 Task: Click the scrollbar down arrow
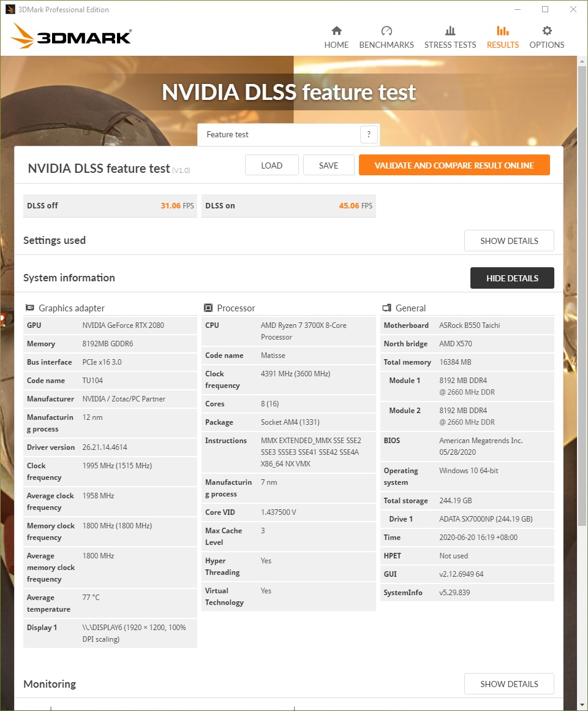[x=582, y=705]
